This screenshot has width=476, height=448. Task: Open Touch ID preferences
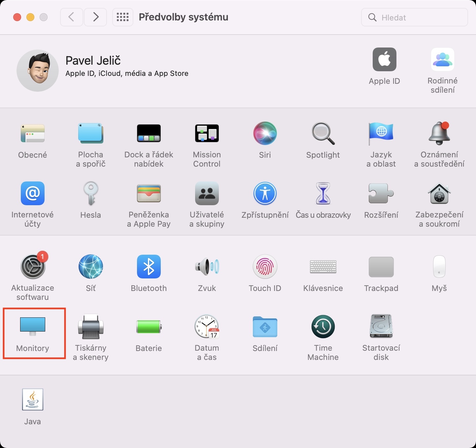(265, 267)
